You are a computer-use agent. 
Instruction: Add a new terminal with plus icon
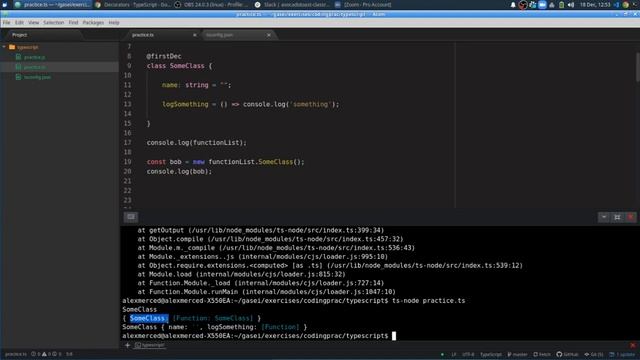127,345
